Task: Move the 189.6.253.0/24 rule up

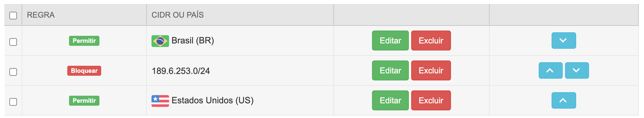Action: click(550, 70)
